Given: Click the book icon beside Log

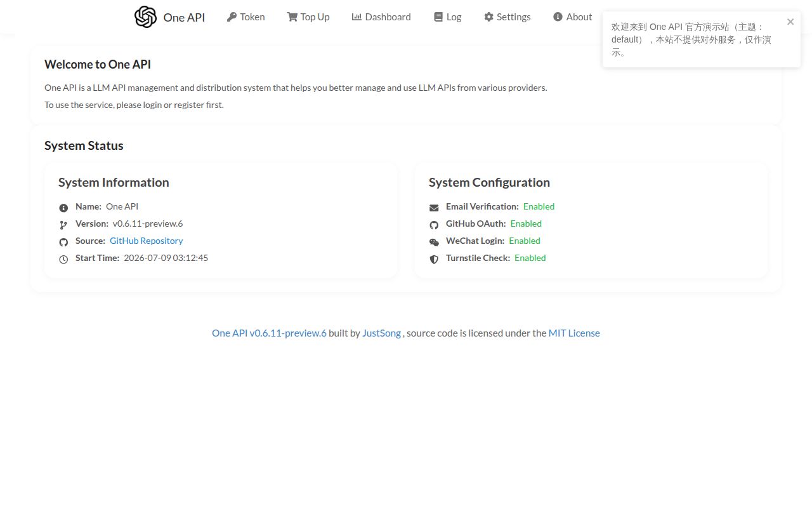Looking at the screenshot, I should (438, 17).
